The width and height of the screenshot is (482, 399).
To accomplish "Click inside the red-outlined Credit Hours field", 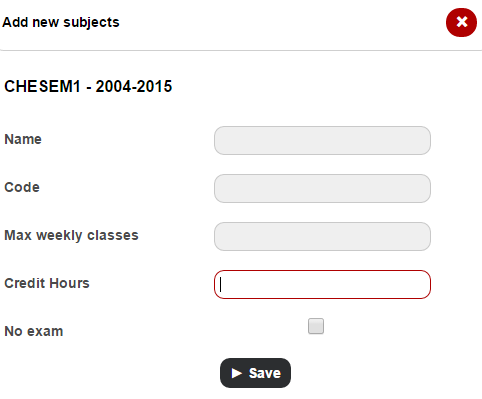I will tap(322, 284).
